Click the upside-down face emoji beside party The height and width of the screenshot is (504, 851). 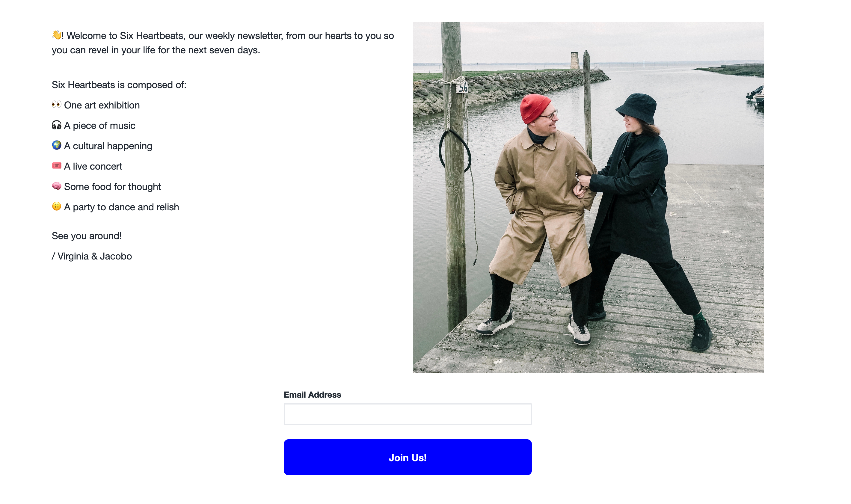pyautogui.click(x=56, y=206)
